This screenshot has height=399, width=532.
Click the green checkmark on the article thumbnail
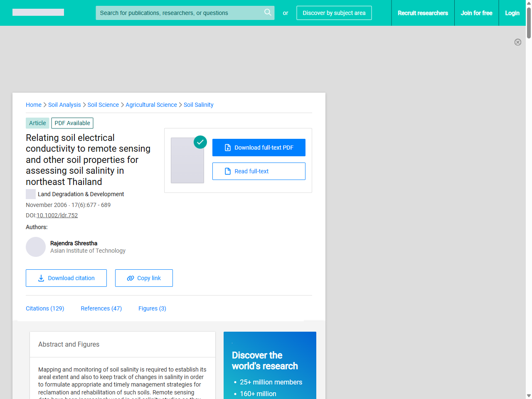point(200,142)
